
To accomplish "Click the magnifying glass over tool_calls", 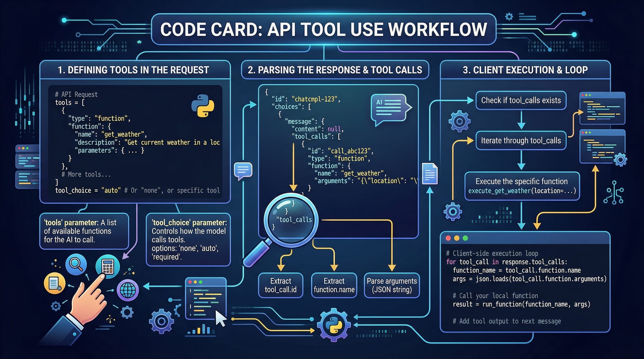I will [x=291, y=220].
